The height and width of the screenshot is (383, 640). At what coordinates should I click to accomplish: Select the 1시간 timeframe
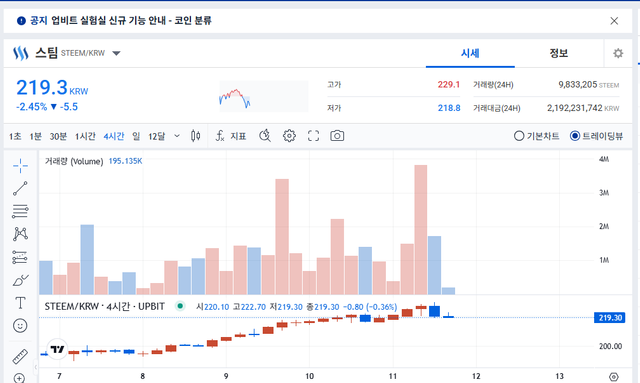point(85,136)
